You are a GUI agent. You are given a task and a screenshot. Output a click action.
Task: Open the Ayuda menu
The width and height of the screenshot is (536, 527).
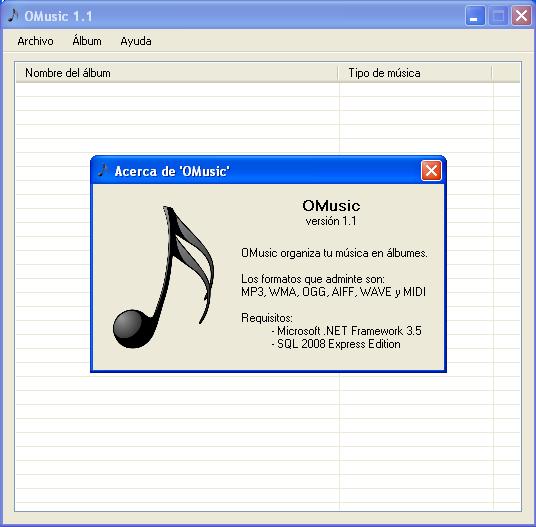136,41
